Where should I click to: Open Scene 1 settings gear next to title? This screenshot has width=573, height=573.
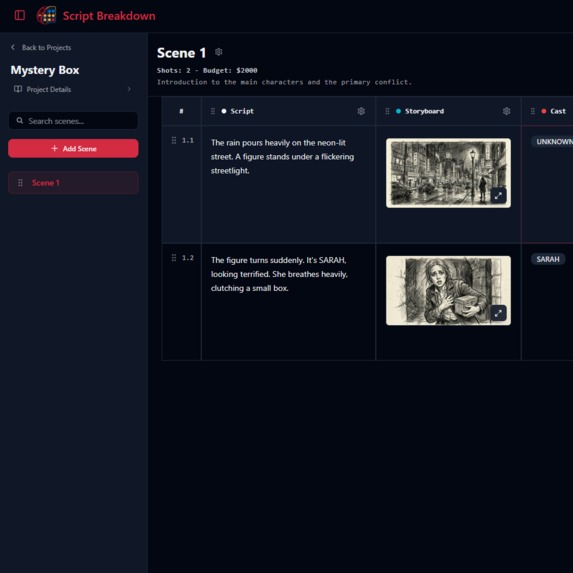coord(219,52)
